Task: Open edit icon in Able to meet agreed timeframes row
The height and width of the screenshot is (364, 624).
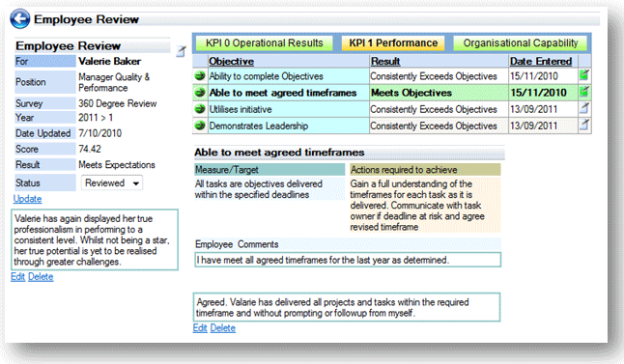Action: [583, 92]
